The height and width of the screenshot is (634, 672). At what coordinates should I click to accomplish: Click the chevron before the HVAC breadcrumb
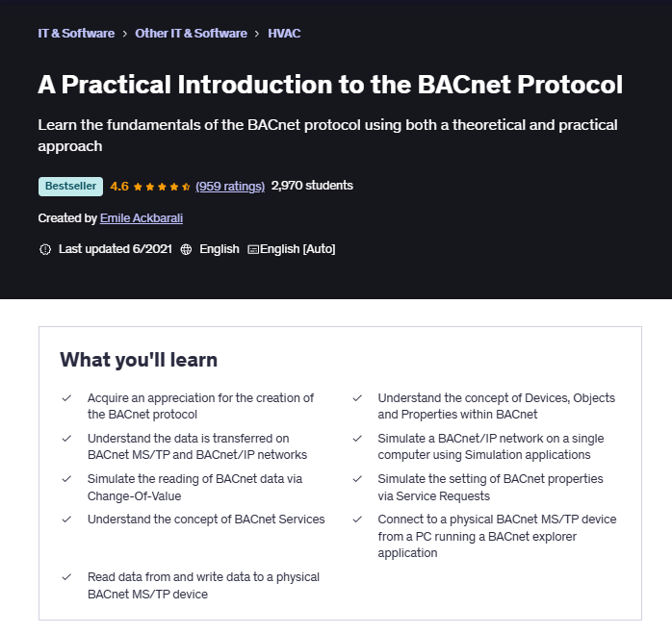coord(257,34)
